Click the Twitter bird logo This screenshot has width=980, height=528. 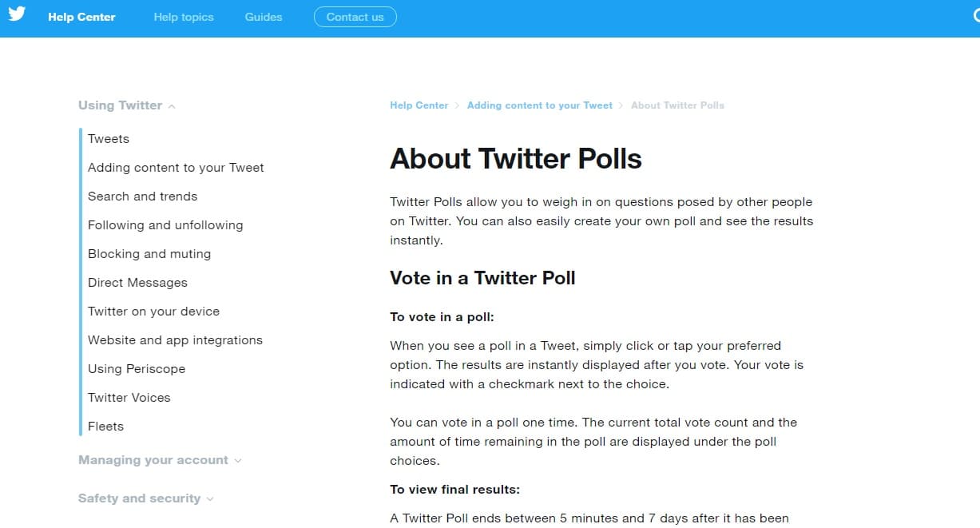[17, 14]
